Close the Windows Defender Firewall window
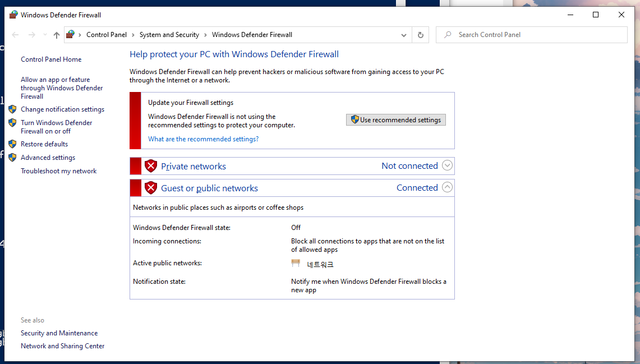The width and height of the screenshot is (640, 364). click(x=621, y=15)
